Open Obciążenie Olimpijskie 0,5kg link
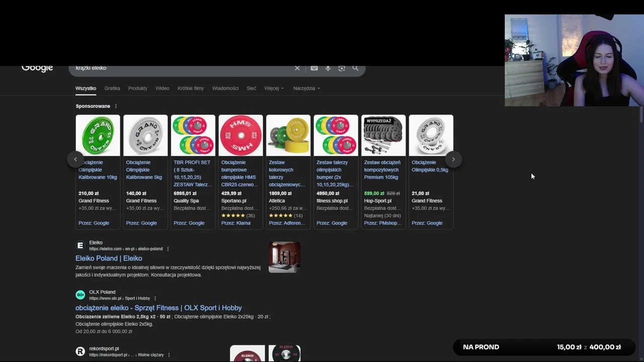The width and height of the screenshot is (644, 362). click(430, 166)
